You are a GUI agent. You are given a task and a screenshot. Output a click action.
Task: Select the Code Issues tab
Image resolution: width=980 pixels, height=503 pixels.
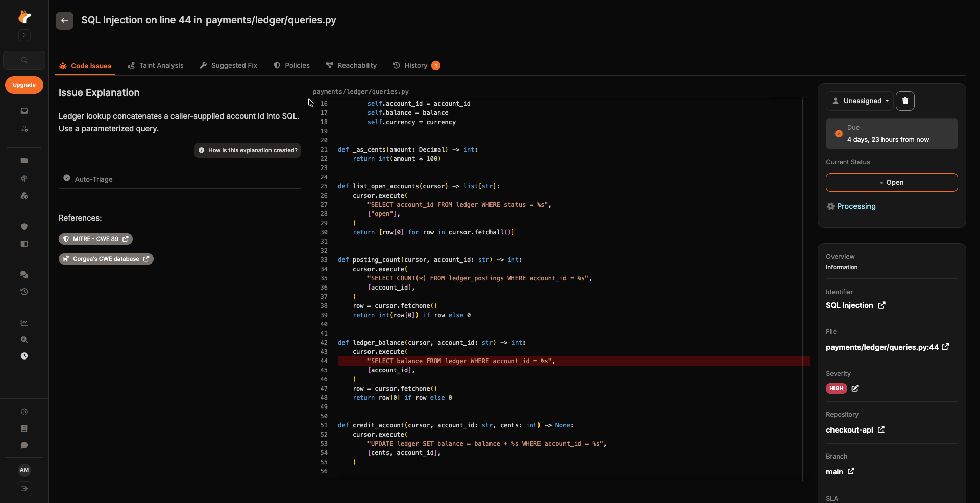(x=85, y=66)
